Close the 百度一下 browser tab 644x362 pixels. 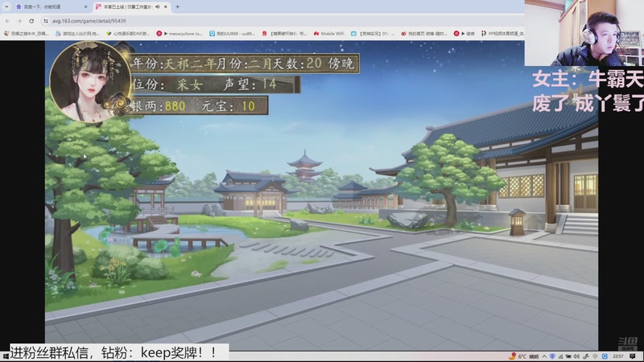click(85, 6)
